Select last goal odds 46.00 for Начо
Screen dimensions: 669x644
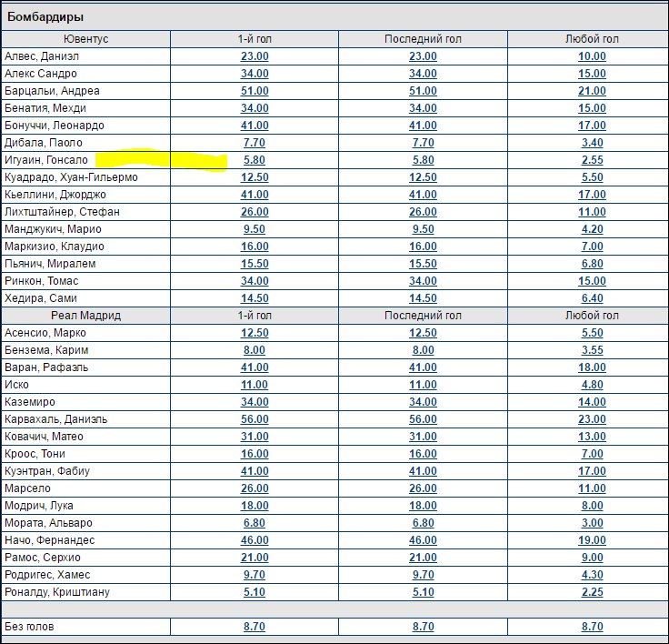point(423,540)
